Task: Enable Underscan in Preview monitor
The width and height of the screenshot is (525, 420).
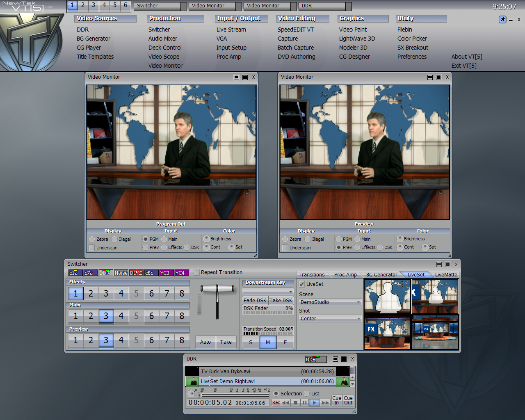Action: (x=285, y=248)
